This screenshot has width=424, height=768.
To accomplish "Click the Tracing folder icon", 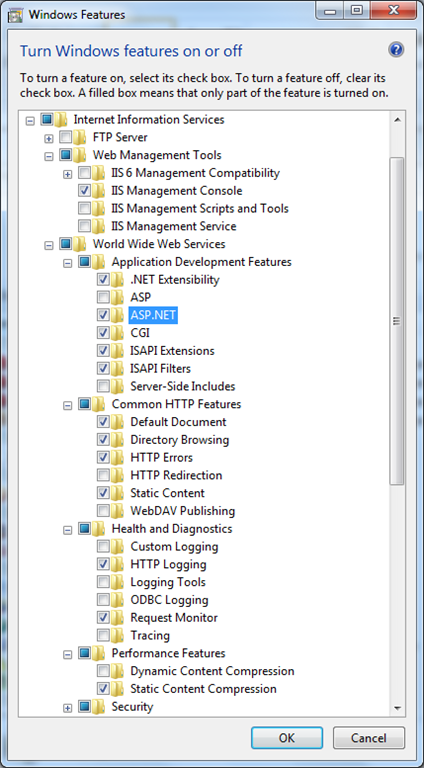I will click(x=117, y=636).
